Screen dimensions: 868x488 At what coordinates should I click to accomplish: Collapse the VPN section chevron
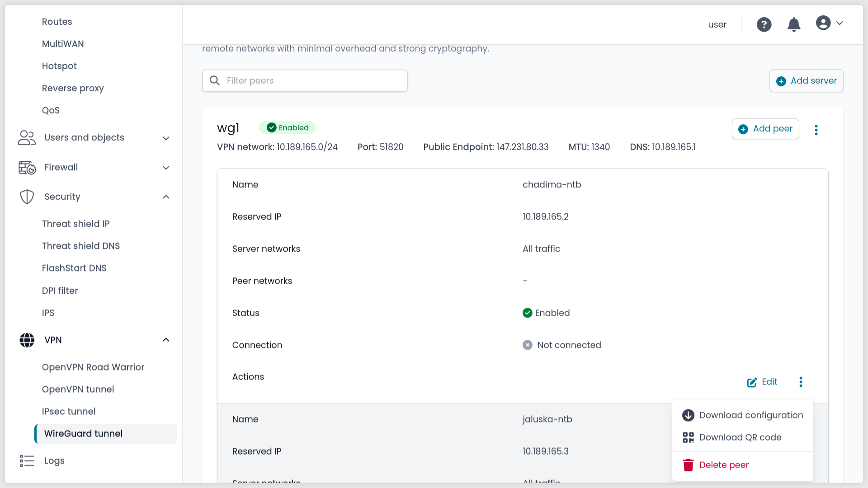click(166, 340)
